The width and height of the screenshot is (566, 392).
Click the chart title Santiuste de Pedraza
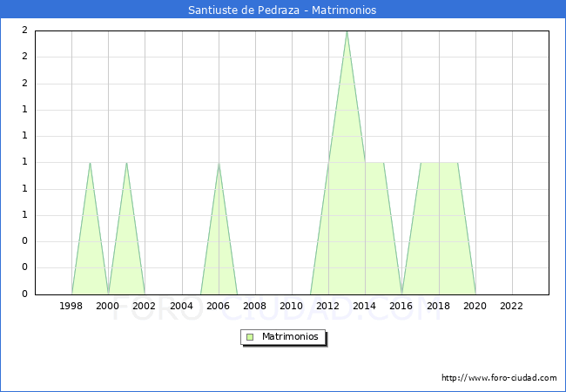tap(244, 10)
